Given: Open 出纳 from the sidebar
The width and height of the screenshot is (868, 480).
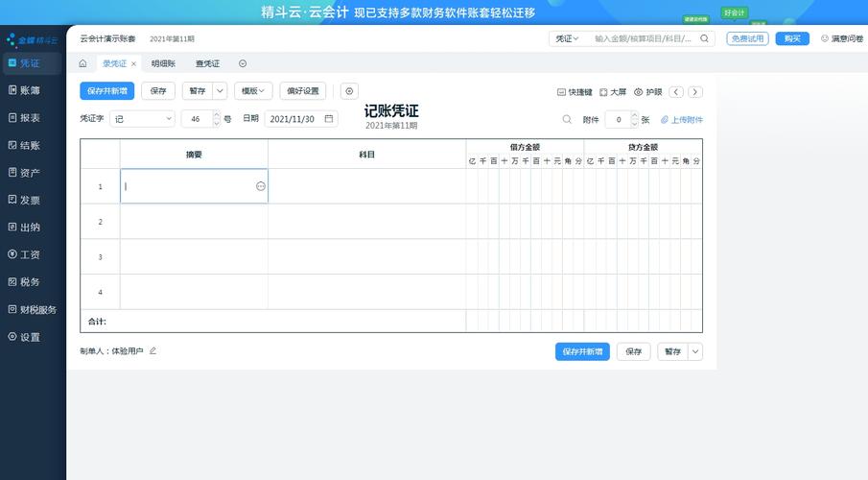Looking at the screenshot, I should pos(29,228).
